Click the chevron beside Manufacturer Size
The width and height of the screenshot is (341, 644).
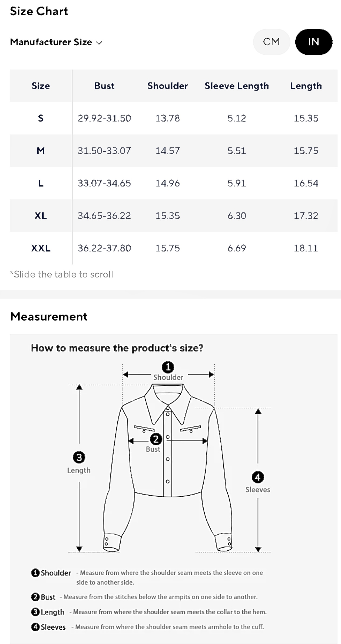[x=99, y=43]
